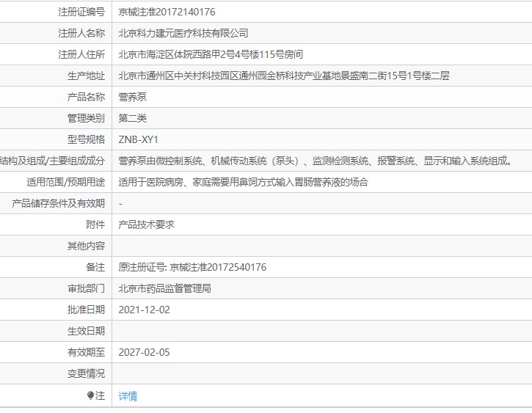Click the 结构及组成/主要组成成分 label

[53, 161]
